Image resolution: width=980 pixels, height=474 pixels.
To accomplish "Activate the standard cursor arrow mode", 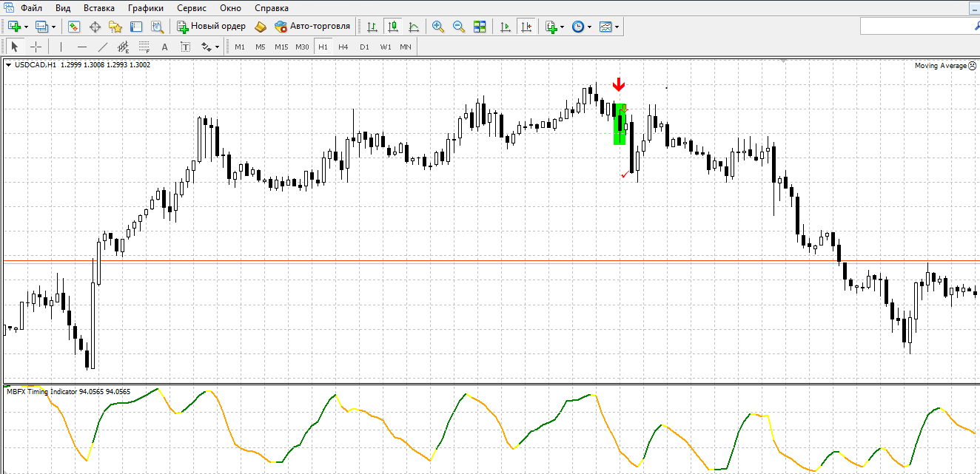I will click(14, 47).
